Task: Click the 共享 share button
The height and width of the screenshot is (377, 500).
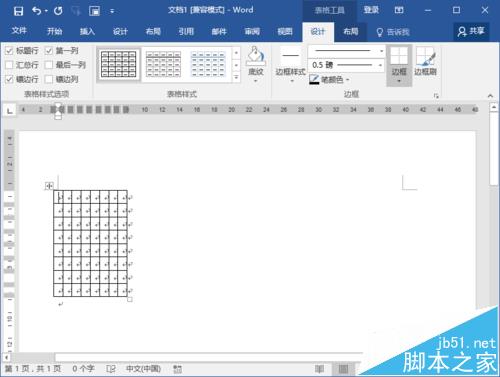Action: [471, 31]
